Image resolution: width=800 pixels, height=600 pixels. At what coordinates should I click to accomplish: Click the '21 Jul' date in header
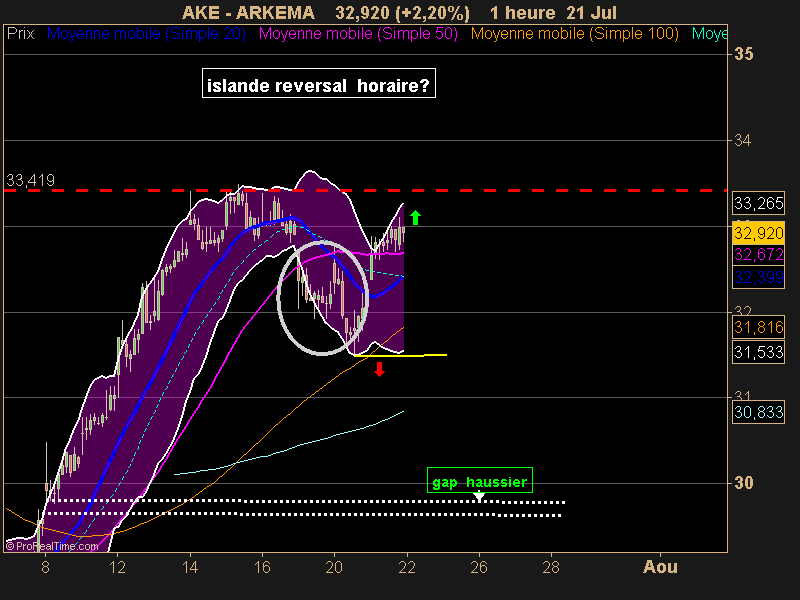point(591,13)
